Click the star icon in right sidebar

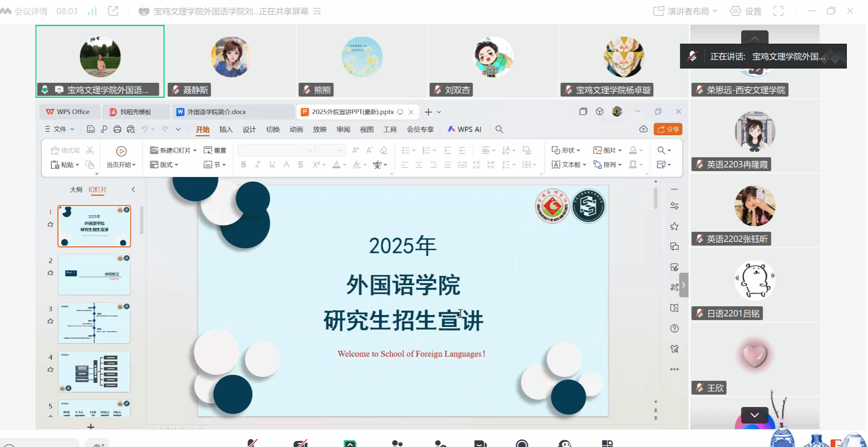pos(674,226)
